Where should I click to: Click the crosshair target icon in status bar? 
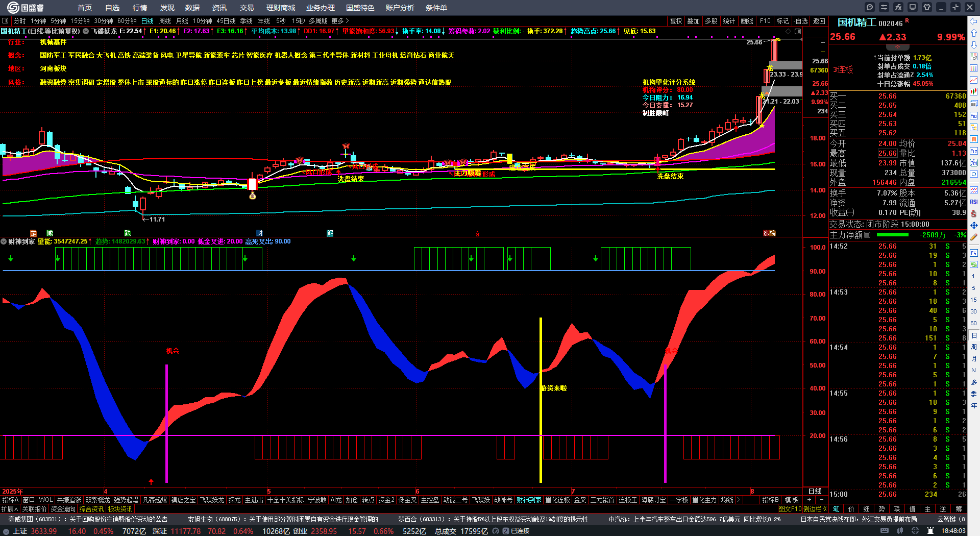click(915, 531)
